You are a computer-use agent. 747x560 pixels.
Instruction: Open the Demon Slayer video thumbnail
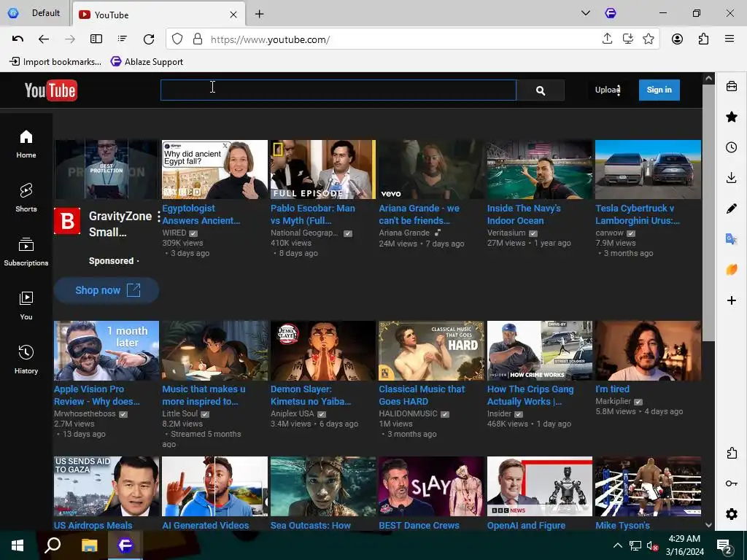323,351
